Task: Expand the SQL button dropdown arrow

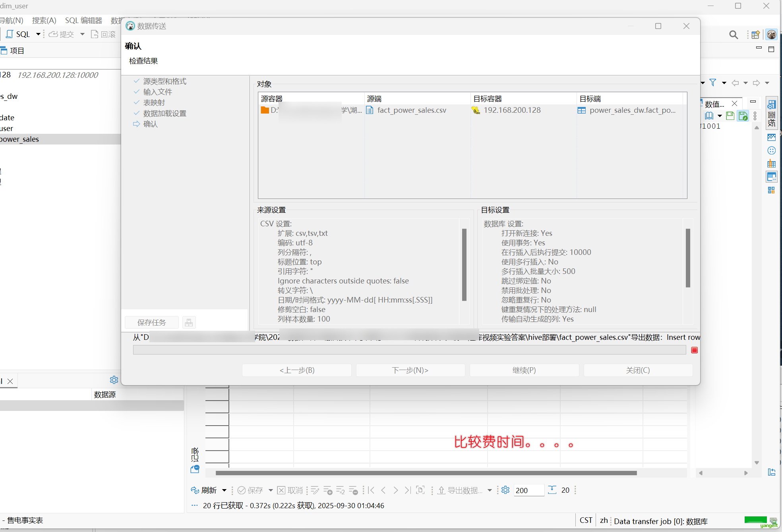Action: 38,34
